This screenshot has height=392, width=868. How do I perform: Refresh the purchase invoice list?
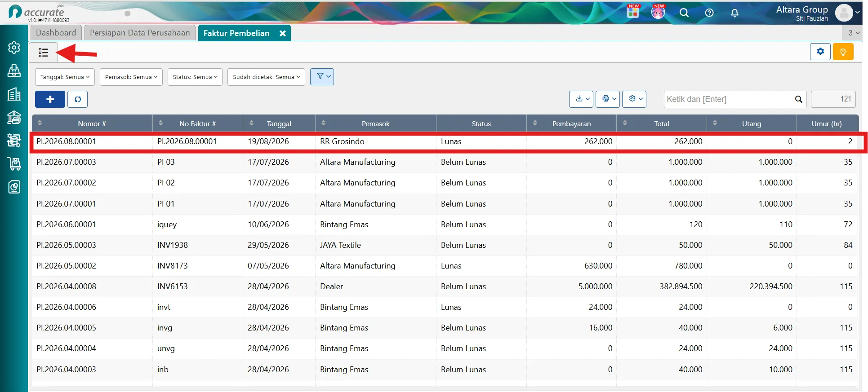(78, 99)
